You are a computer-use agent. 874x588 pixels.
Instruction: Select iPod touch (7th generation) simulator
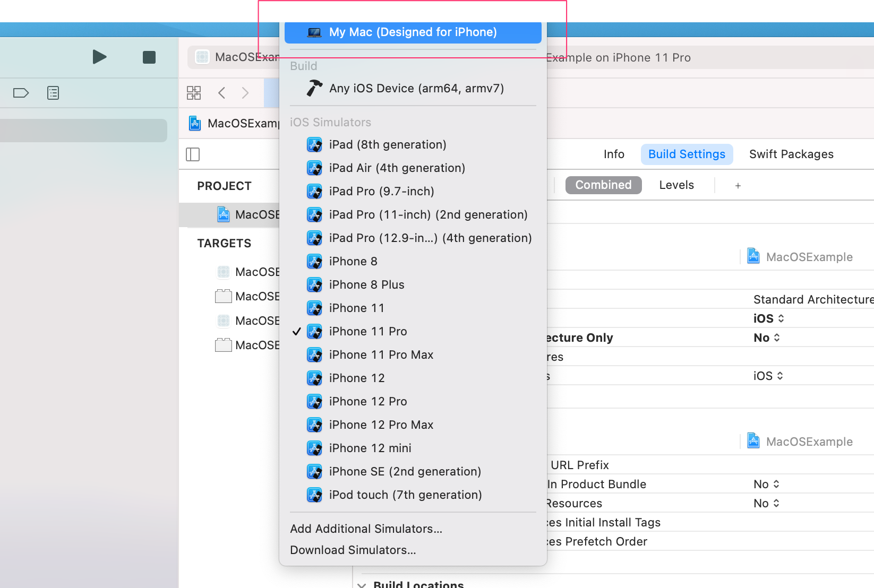[x=413, y=495]
